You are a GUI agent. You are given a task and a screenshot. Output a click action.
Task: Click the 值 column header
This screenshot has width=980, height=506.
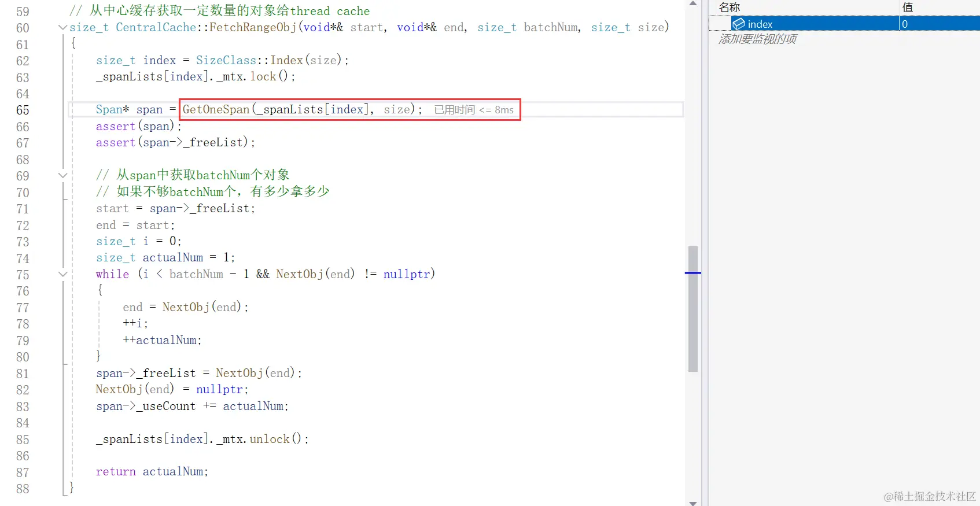point(908,7)
